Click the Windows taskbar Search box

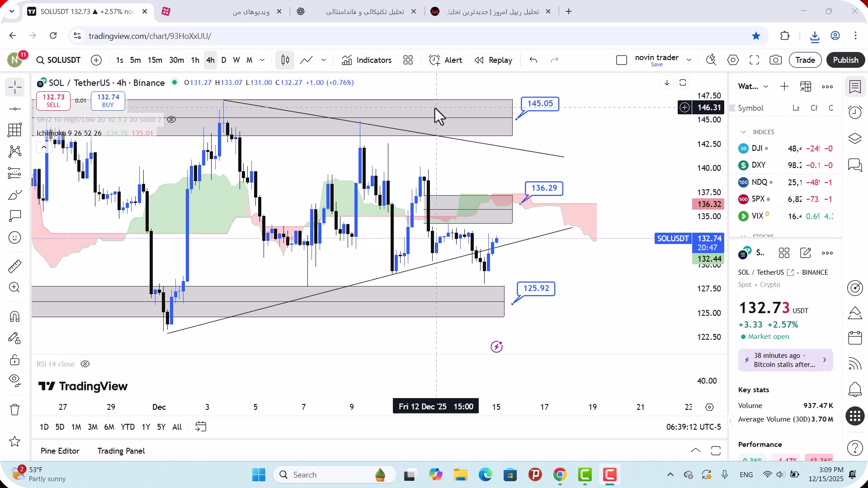(x=335, y=475)
